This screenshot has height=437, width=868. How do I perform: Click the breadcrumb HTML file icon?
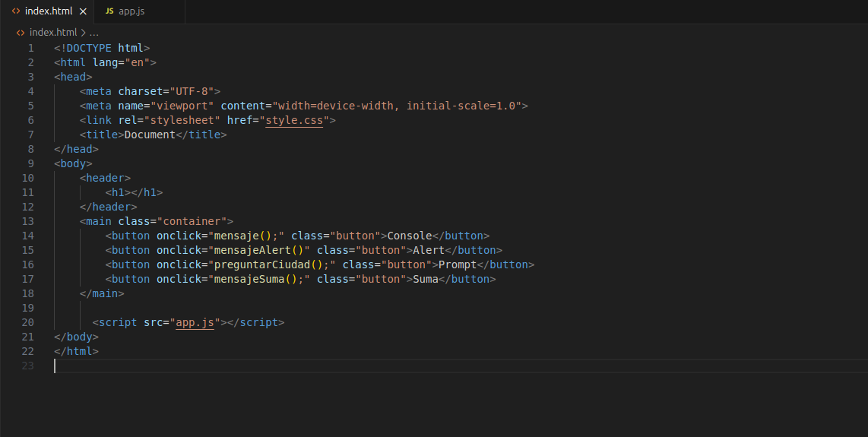[x=21, y=32]
